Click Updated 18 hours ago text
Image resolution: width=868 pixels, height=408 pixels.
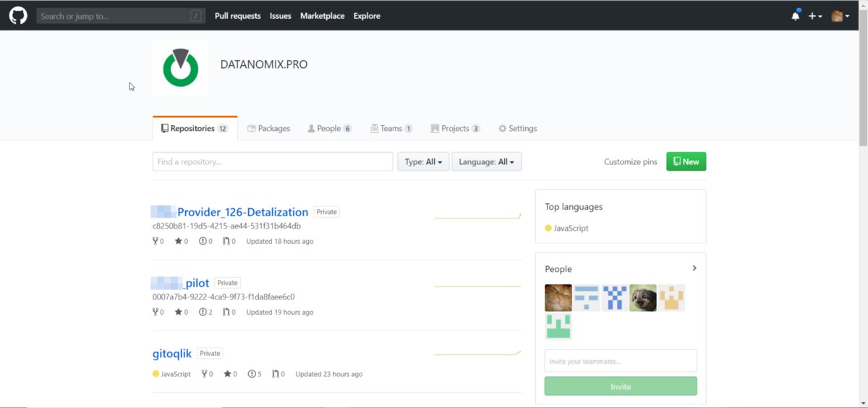pyautogui.click(x=280, y=242)
